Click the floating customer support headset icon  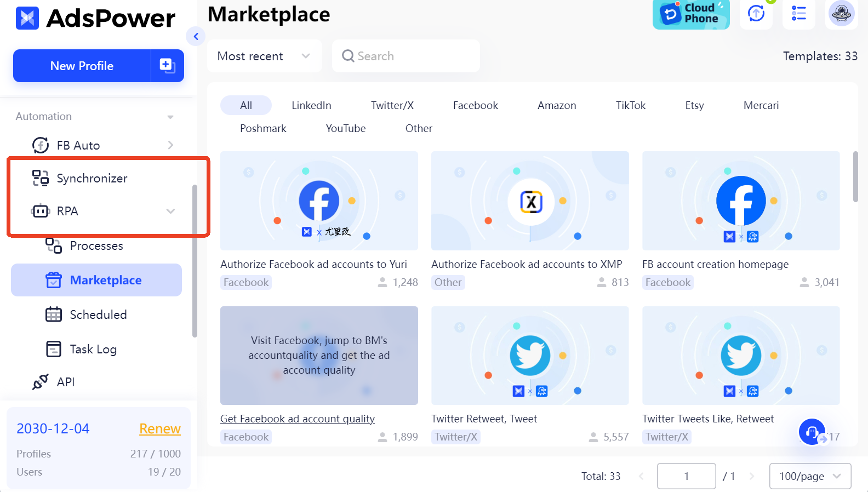[x=812, y=432]
